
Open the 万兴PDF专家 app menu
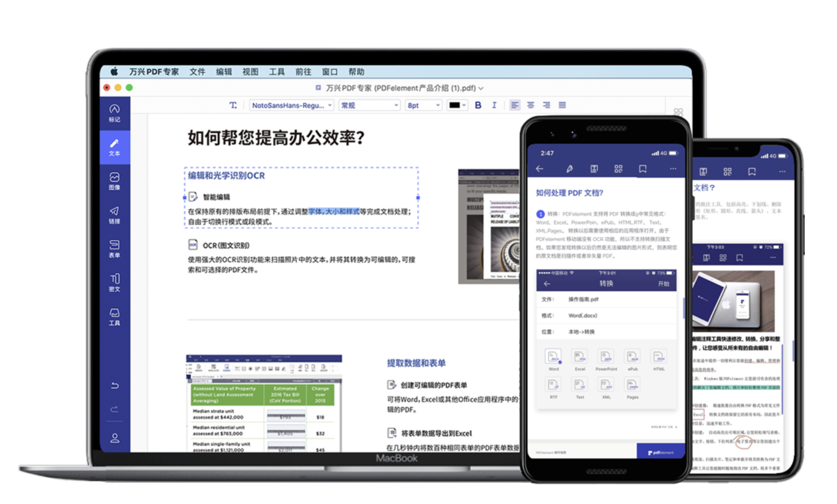point(154,72)
